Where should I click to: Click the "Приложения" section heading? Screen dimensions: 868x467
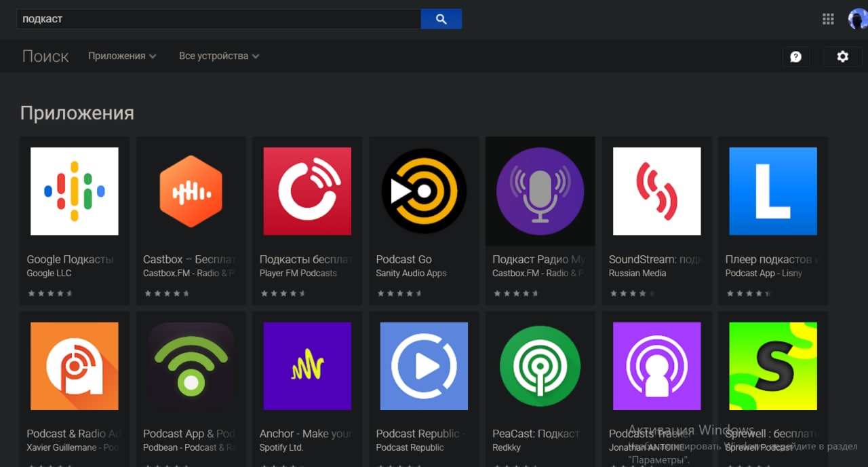(77, 113)
